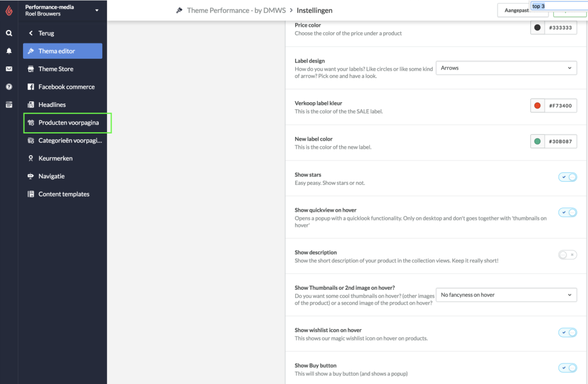Image resolution: width=588 pixels, height=384 pixels.
Task: Open the Label design Arrows dropdown
Action: (506, 68)
